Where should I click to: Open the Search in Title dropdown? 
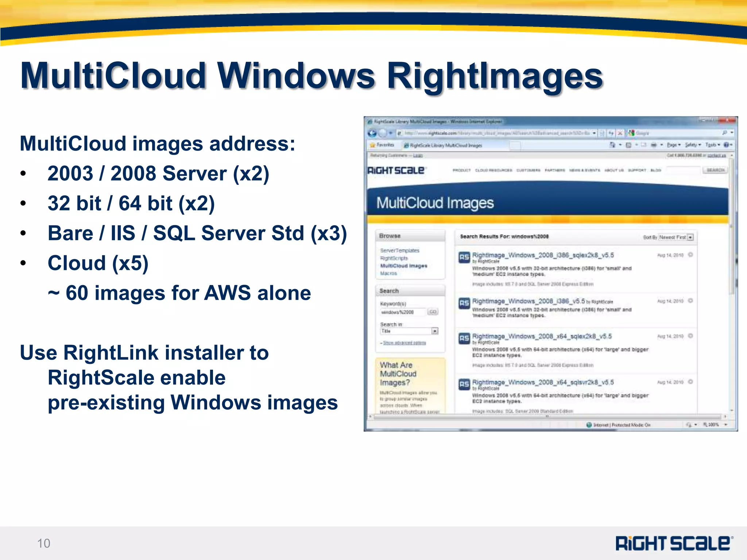(409, 331)
